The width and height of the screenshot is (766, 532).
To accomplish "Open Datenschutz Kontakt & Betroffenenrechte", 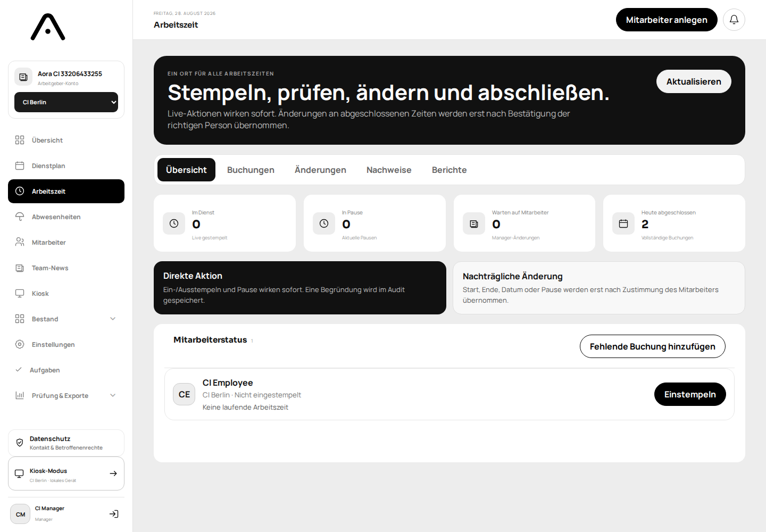I will coord(66,443).
